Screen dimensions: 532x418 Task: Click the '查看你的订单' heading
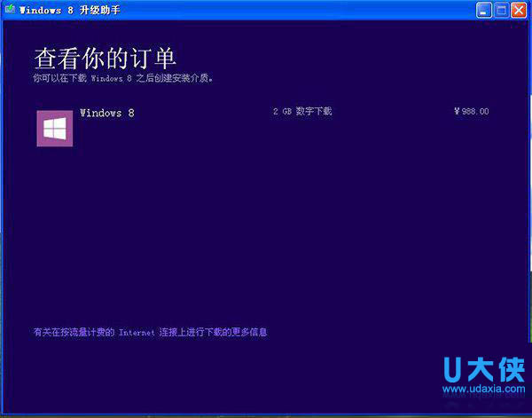(105, 59)
